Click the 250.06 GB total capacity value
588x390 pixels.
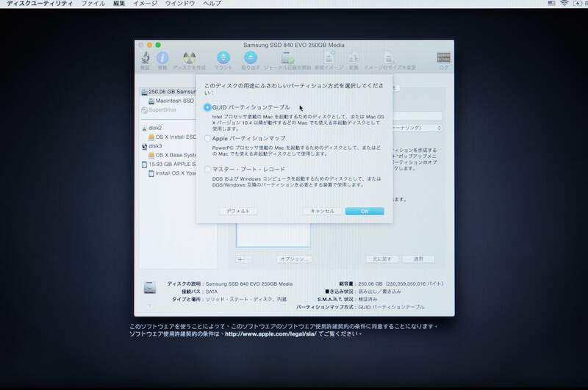pos(401,284)
